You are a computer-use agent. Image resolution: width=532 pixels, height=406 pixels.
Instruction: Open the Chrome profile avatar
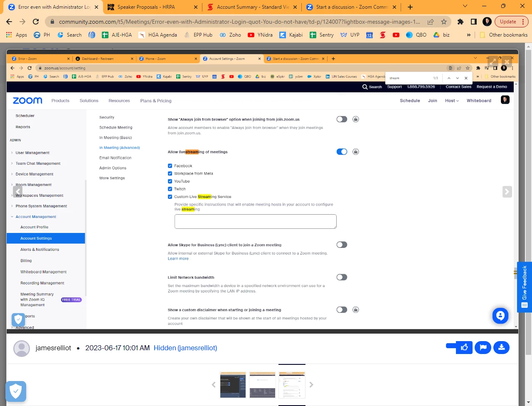(487, 22)
